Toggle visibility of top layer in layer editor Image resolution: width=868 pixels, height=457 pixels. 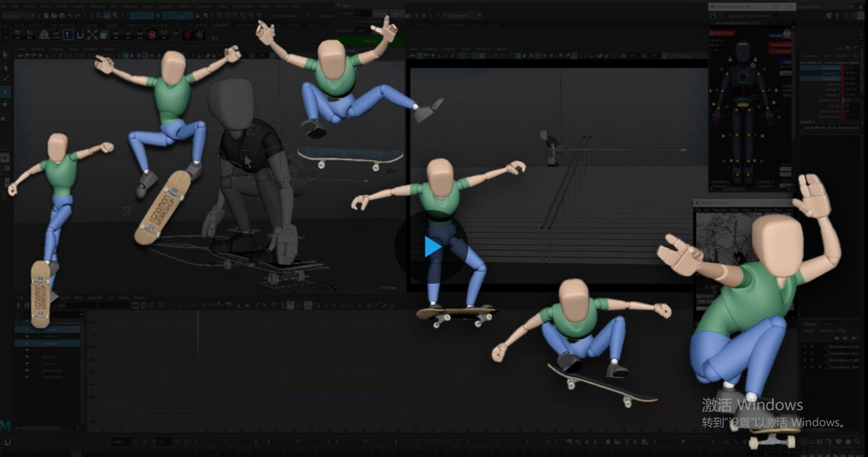tap(806, 346)
